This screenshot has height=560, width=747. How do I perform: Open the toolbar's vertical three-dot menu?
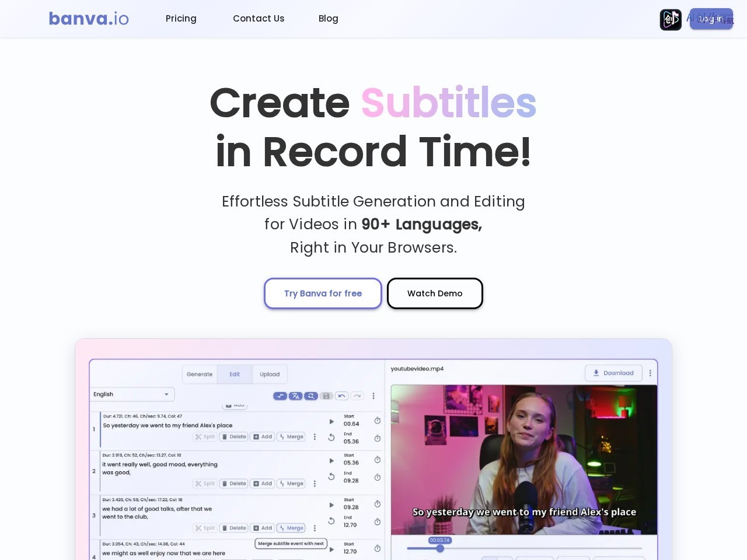tap(373, 396)
